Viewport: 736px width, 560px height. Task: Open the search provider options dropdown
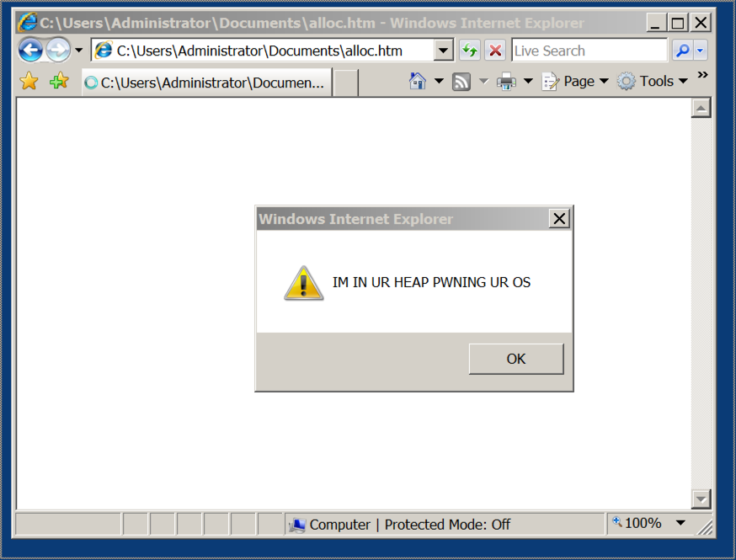click(x=701, y=51)
